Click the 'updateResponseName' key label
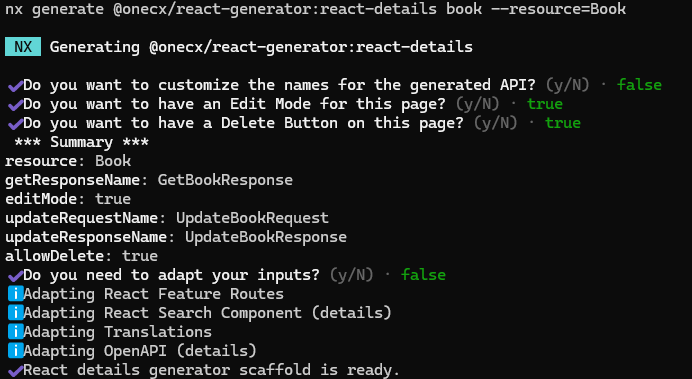Image resolution: width=692 pixels, height=379 pixels. coord(86,237)
